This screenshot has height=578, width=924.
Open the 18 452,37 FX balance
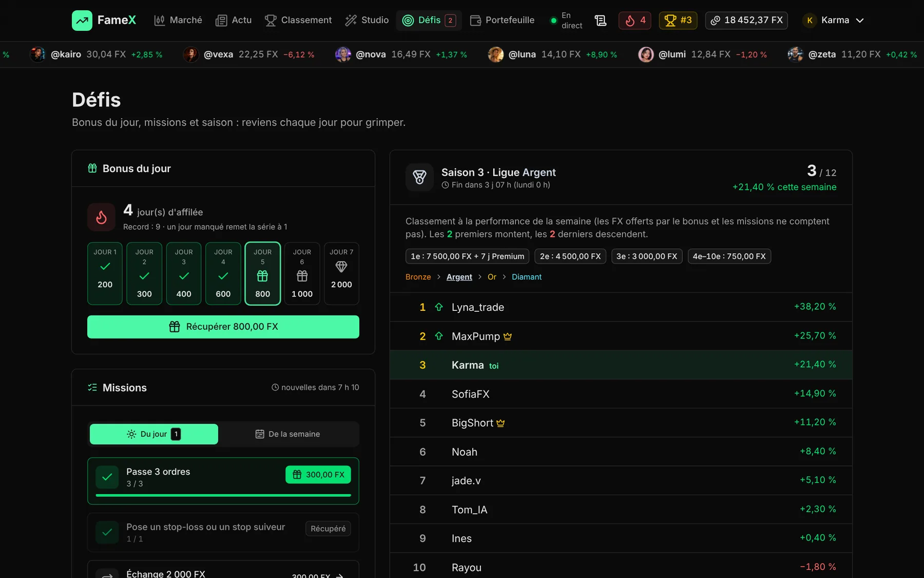click(x=746, y=21)
